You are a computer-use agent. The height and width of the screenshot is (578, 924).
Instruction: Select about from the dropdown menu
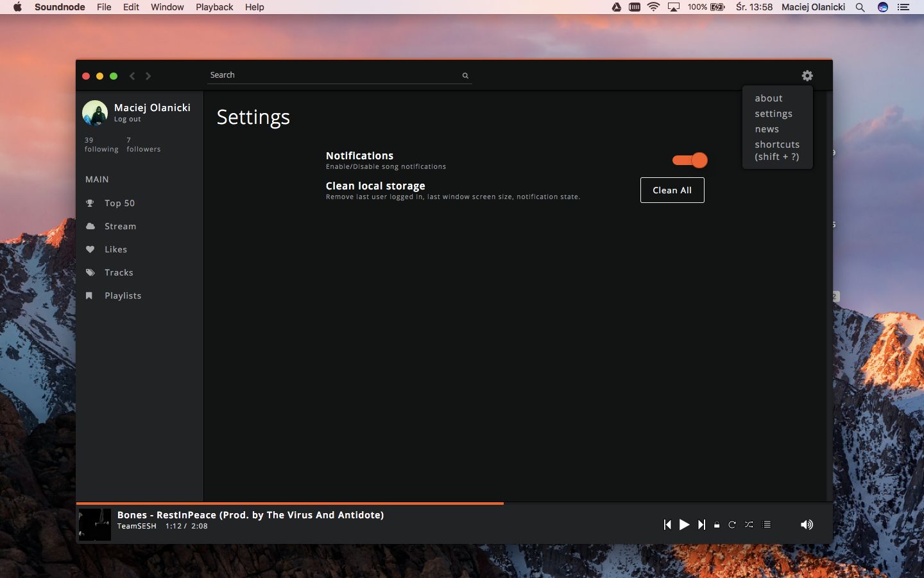(769, 98)
